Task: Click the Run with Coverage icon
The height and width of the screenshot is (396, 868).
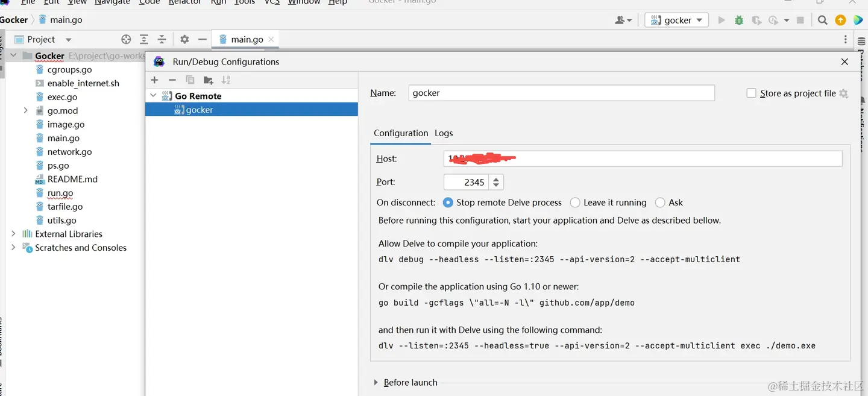Action: (x=756, y=20)
